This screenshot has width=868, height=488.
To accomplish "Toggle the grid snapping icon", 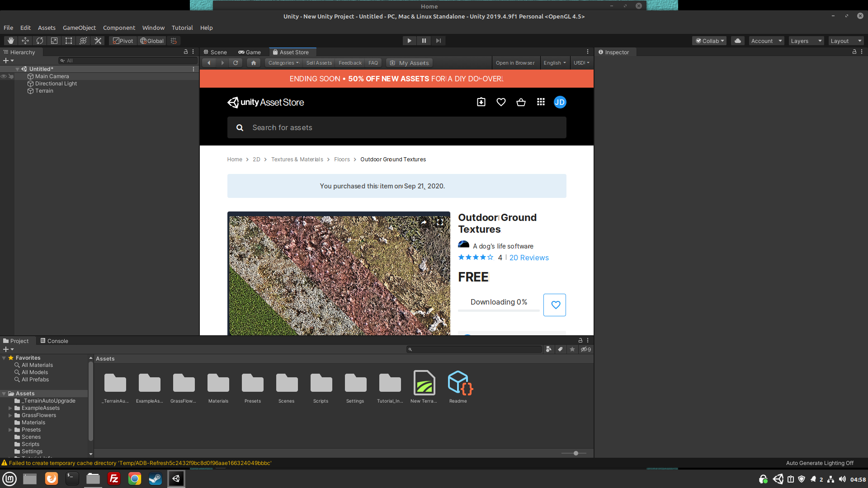I will point(174,41).
